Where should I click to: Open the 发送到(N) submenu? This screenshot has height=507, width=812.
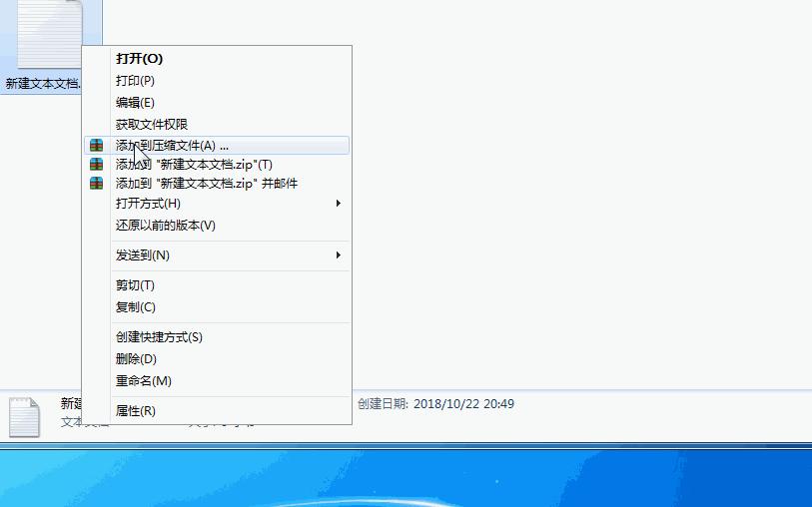click(217, 255)
